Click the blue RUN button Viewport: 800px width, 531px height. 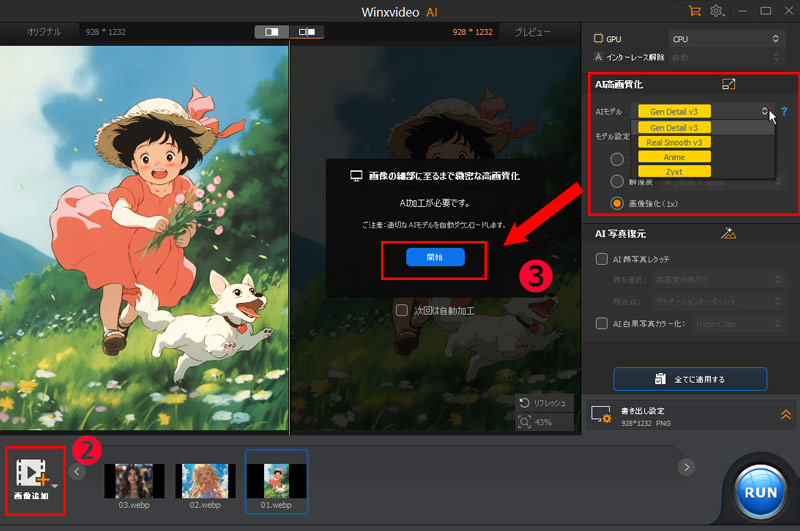coord(760,492)
